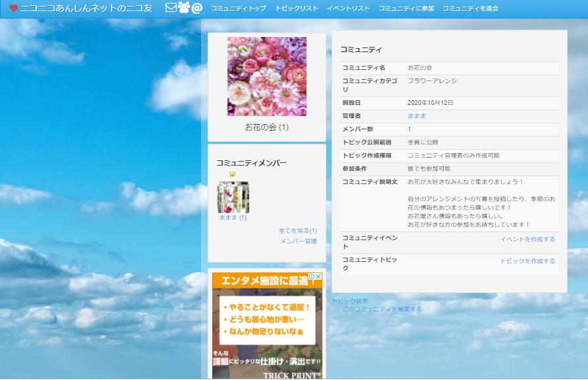The image size is (588, 380).
Task: Click ニコニコあんしんネットのニコ友 site title
Action: [x=86, y=9]
